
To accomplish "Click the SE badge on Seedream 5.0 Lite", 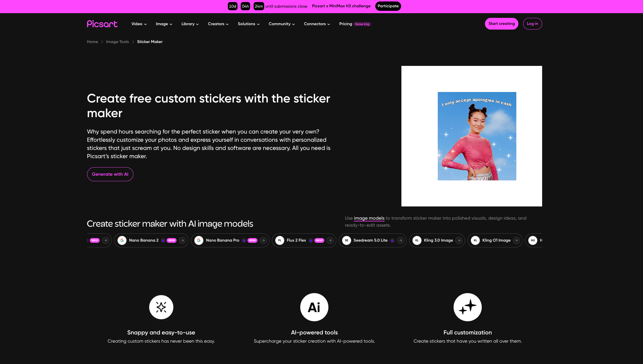I will tap(347, 240).
